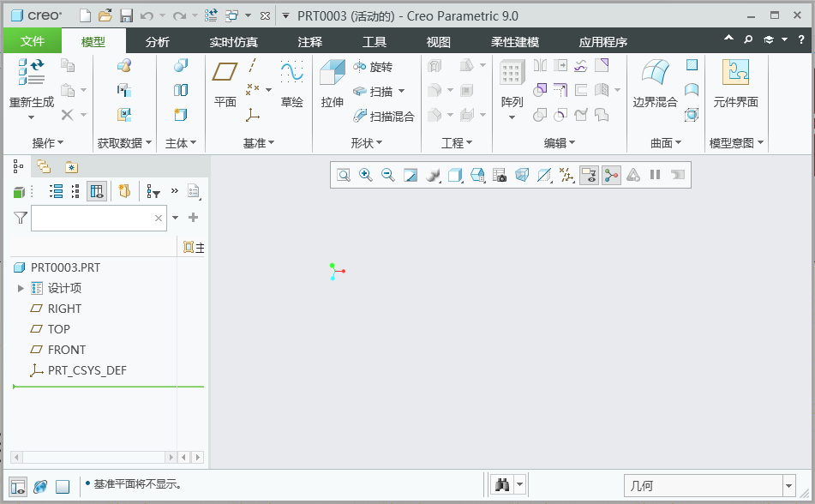
Task: Open the 文件 menu
Action: click(x=33, y=41)
